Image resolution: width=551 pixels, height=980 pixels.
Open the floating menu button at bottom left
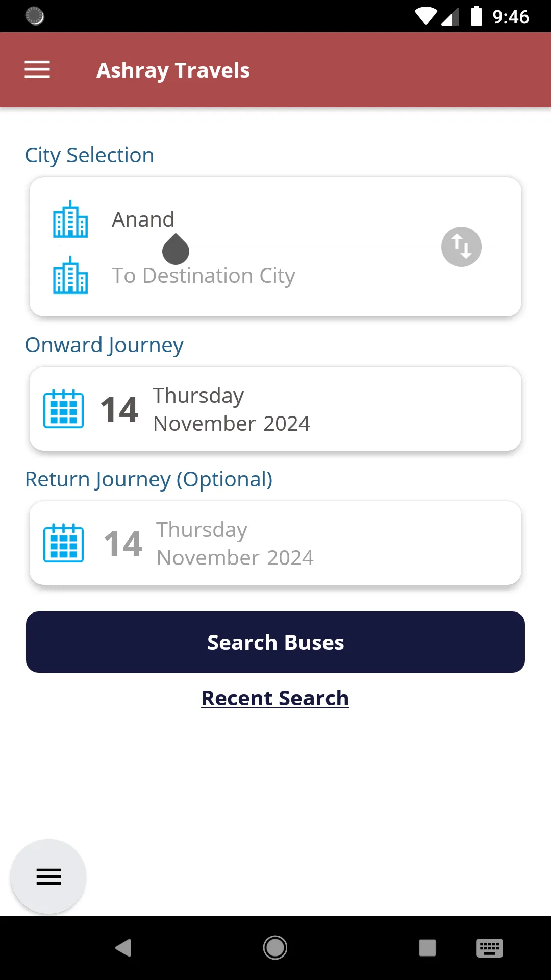click(48, 876)
